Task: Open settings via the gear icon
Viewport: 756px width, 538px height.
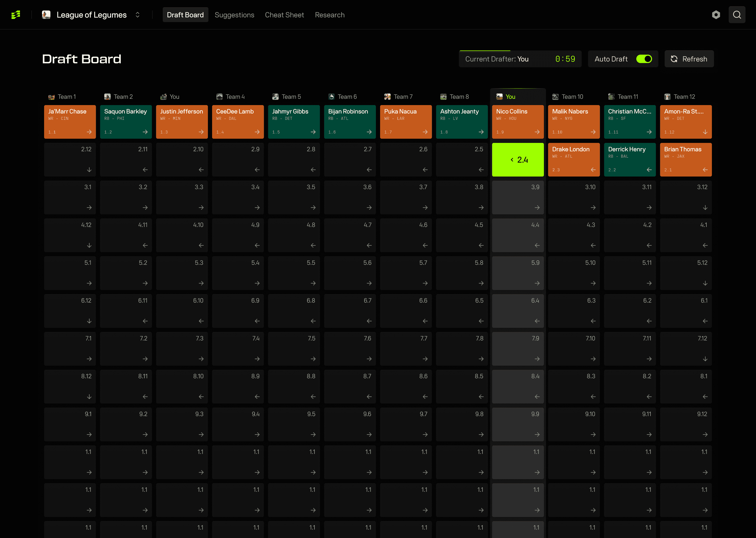Action: click(716, 14)
